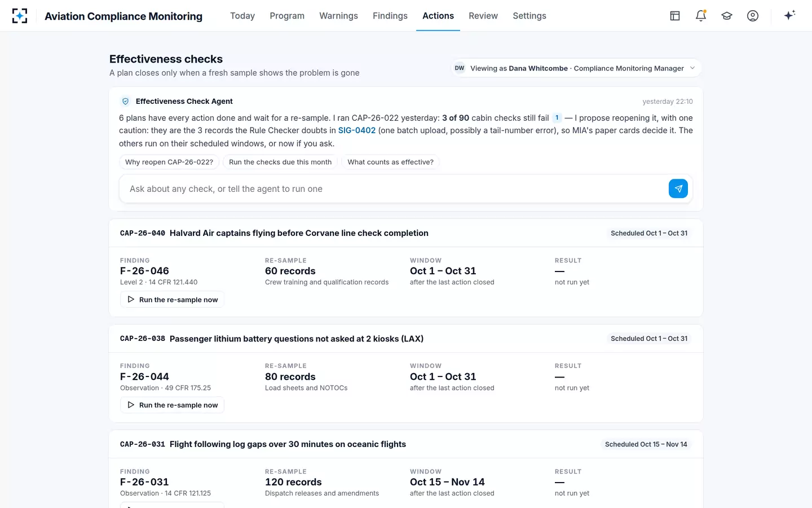Click the play icon for CAP-26-040 re-sample
The image size is (812, 508).
[x=131, y=299]
